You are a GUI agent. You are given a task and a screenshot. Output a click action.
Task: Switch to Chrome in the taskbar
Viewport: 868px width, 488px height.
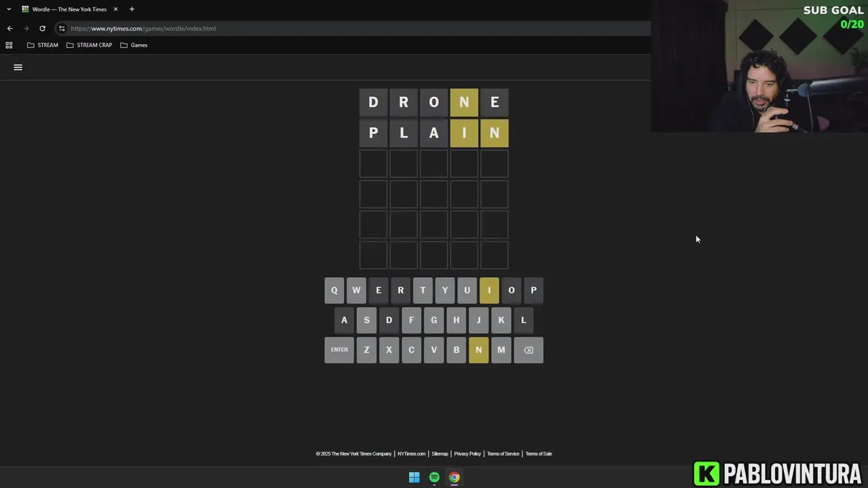[454, 477]
